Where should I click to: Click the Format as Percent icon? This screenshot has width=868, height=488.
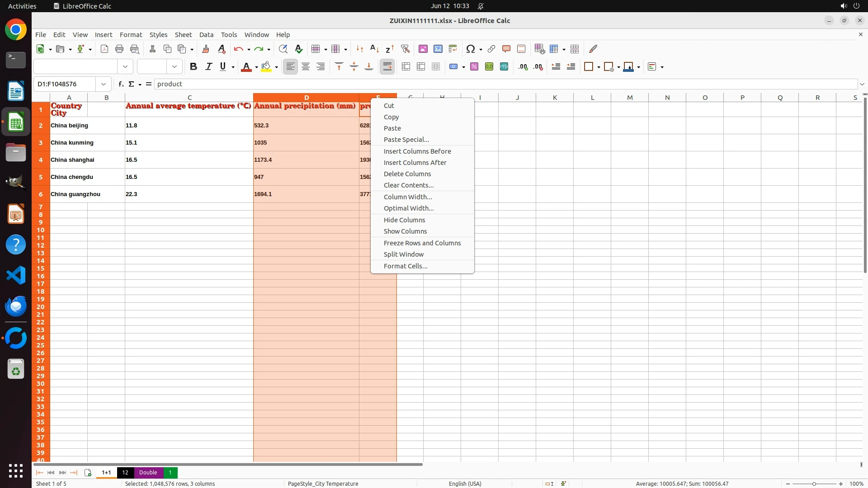474,67
